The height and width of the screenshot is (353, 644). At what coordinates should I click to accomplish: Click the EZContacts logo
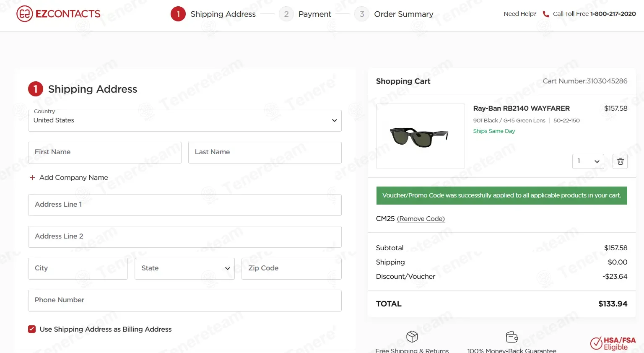coord(58,14)
